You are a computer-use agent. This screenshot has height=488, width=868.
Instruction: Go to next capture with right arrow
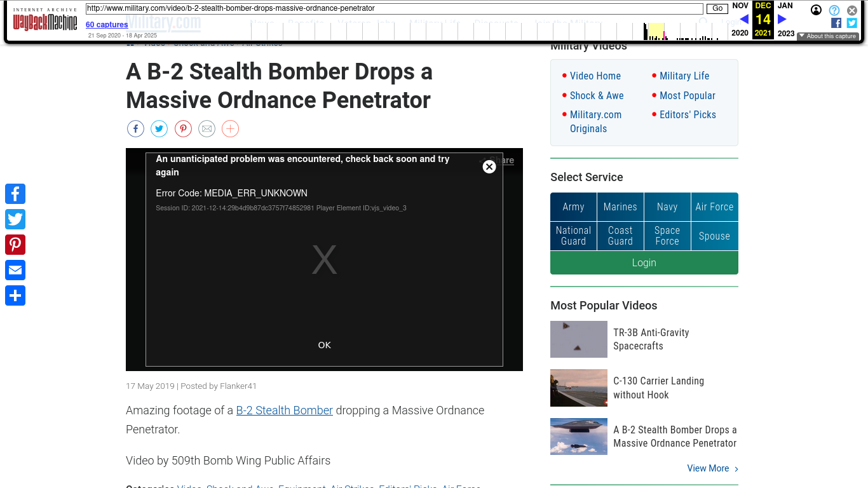(x=782, y=19)
